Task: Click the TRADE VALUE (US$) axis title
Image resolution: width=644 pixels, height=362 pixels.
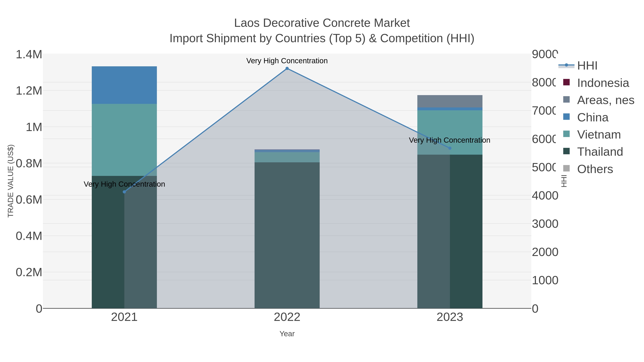Action: tap(11, 181)
